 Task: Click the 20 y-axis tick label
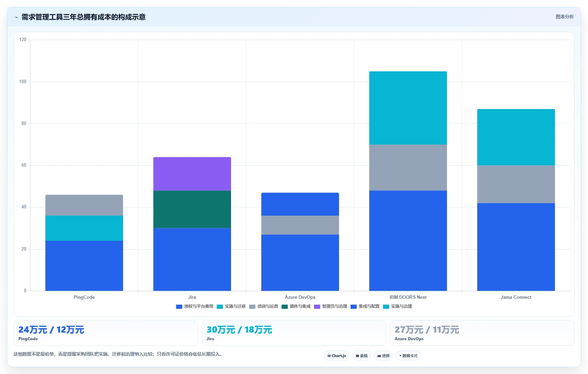point(24,249)
